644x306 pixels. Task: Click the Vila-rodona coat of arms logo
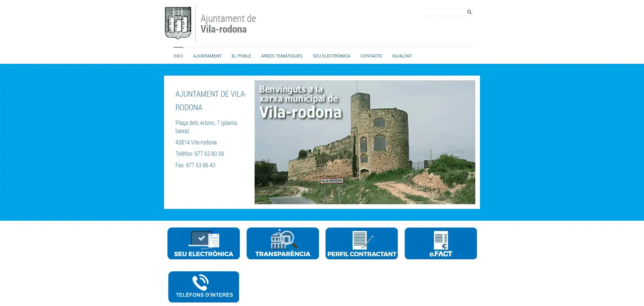(178, 23)
